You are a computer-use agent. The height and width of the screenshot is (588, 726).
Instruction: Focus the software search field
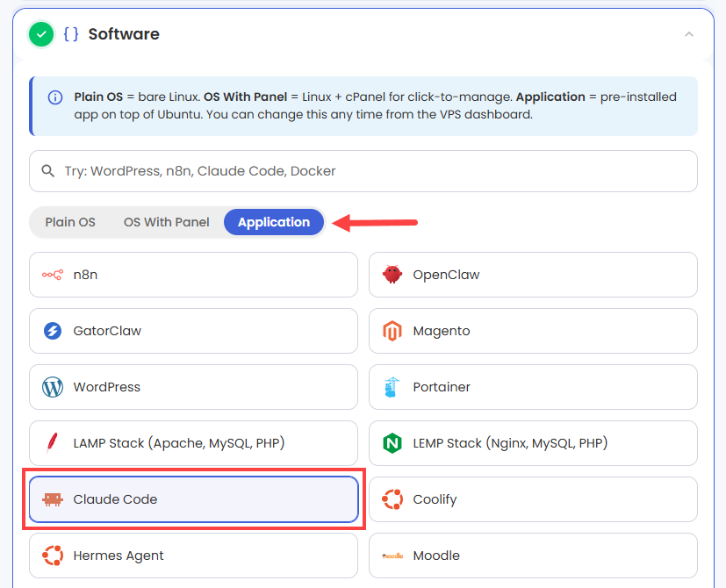[x=363, y=171]
